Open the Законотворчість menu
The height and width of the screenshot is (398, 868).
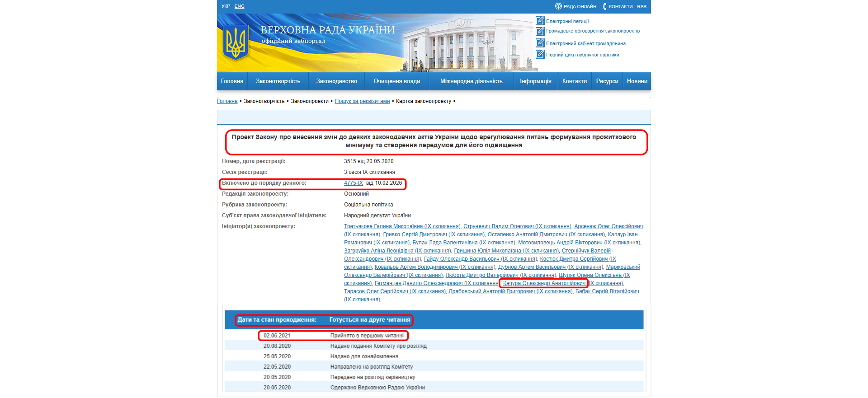[x=278, y=81]
